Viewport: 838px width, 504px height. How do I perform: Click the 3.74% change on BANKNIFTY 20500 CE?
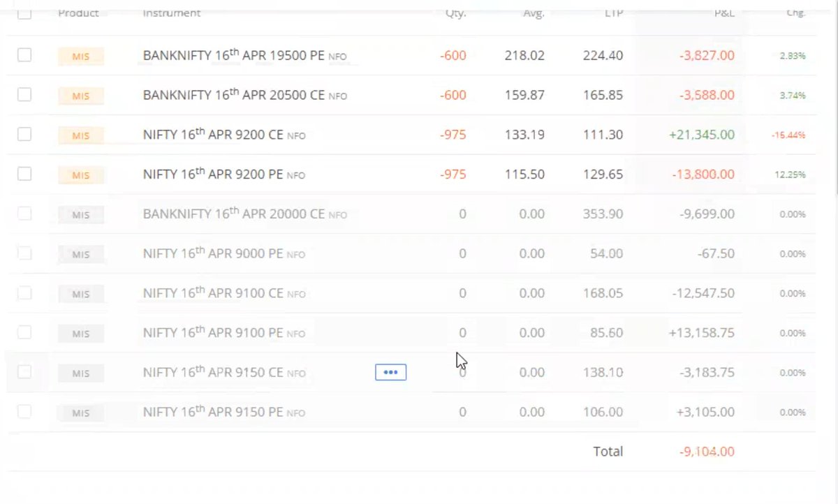tap(793, 96)
